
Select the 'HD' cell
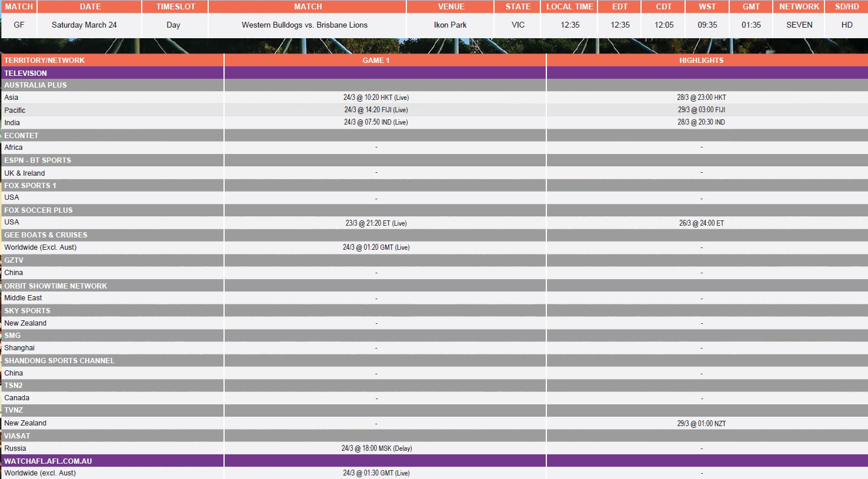pos(847,25)
